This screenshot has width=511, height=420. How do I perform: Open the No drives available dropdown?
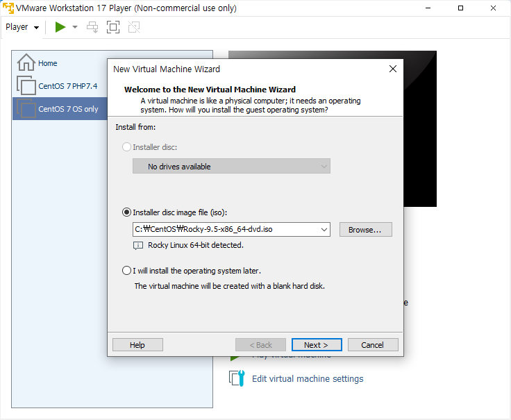click(x=231, y=166)
